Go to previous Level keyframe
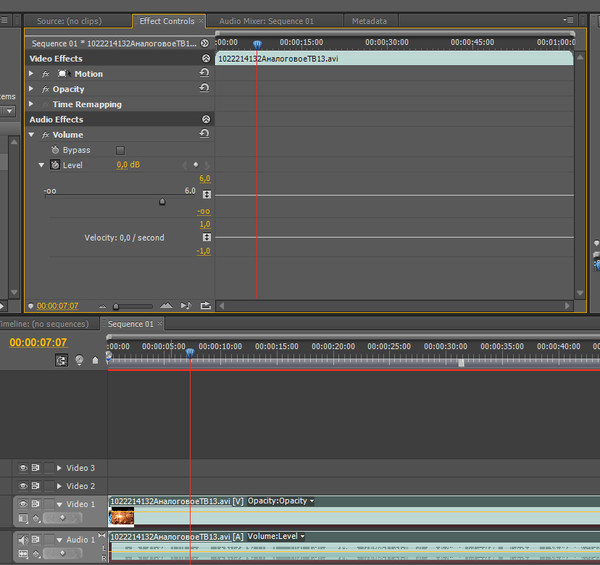Viewport: 600px width, 565px height. tap(185, 165)
